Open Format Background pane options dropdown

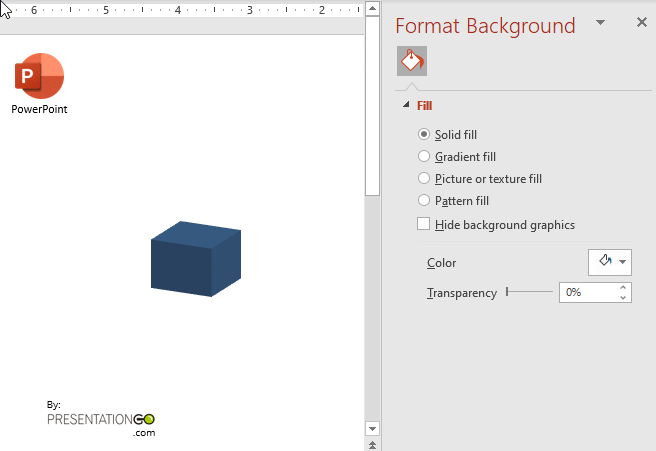click(600, 23)
